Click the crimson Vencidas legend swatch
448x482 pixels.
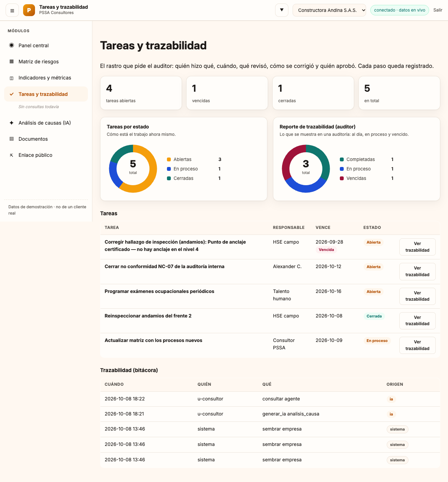point(342,179)
